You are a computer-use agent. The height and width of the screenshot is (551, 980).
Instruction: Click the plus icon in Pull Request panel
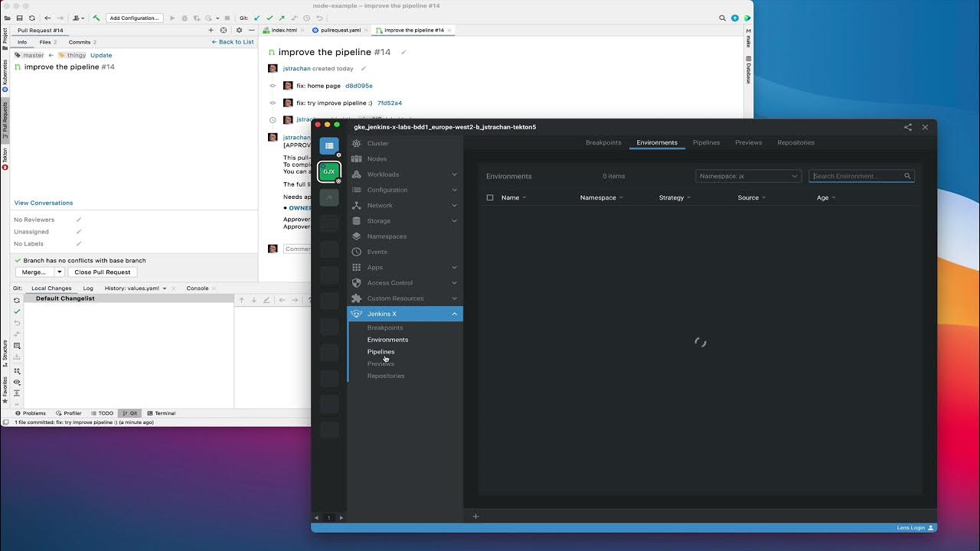[x=211, y=31]
